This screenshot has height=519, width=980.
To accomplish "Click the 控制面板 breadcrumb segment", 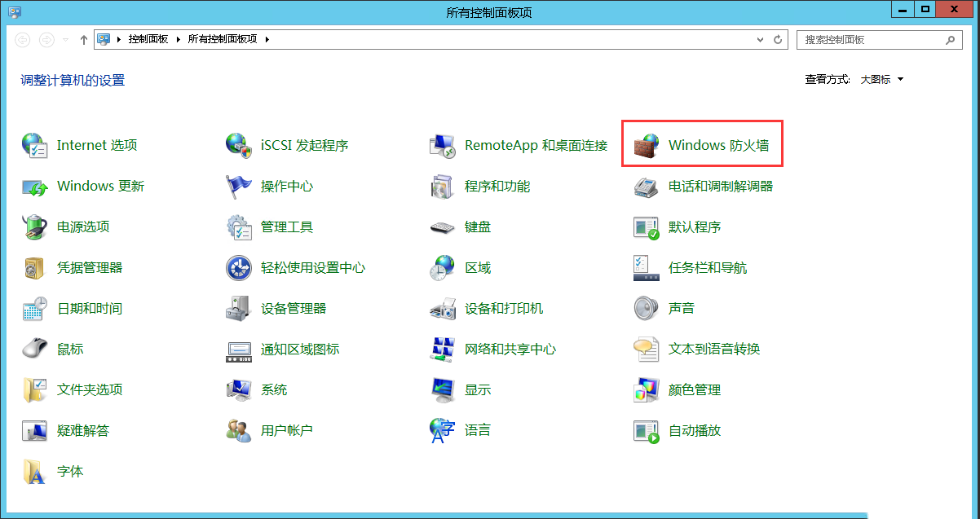I will coord(148,39).
